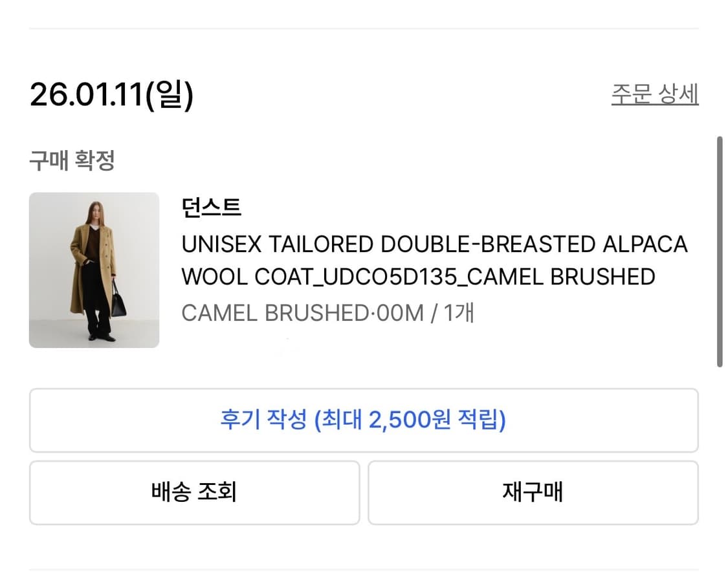Click the WOOL COAT_UDCO5D135_CAMEL BRUSHED title line
728x582 pixels.
tap(418, 277)
